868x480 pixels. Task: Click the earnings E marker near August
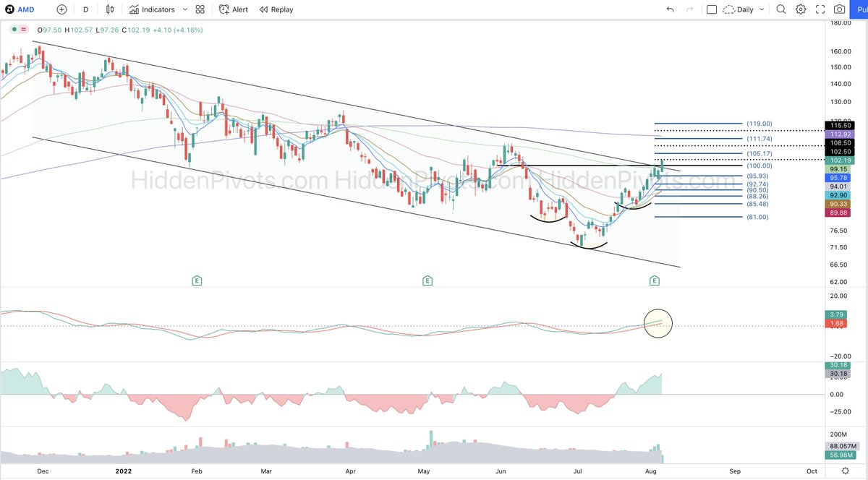(654, 280)
